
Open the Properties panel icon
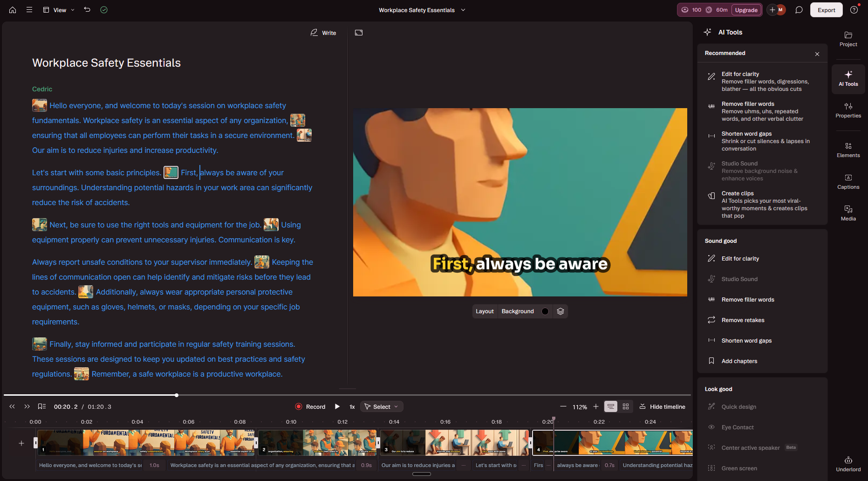pos(848,110)
